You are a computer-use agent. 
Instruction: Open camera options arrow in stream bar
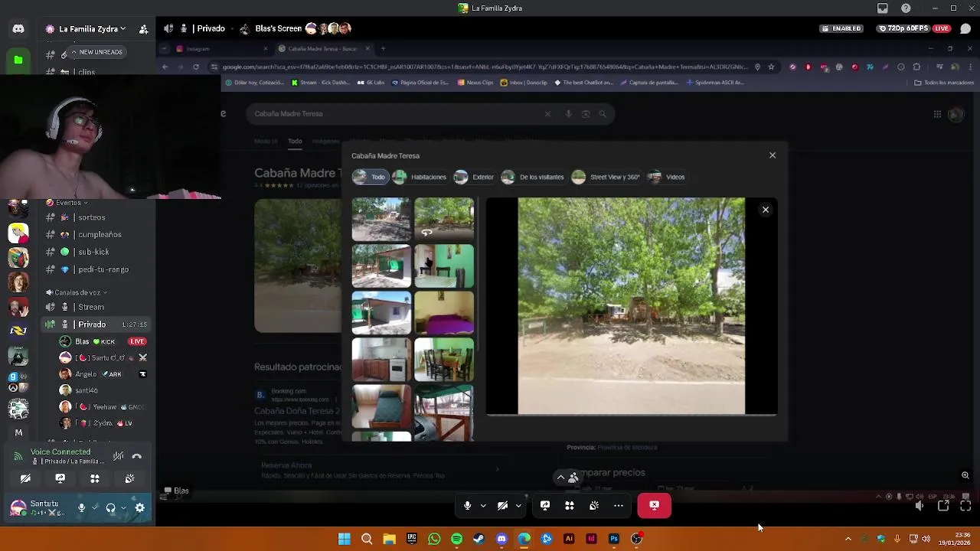click(518, 506)
